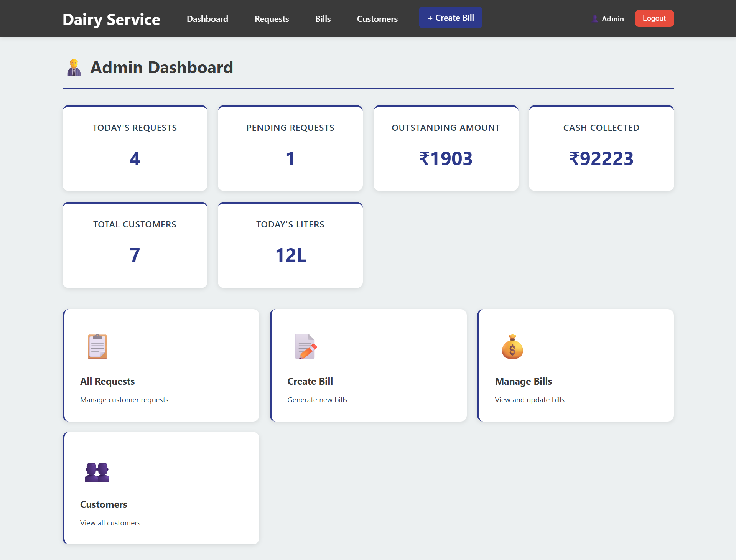Screen dimensions: 736x560
Task: Open the Bills page from the navbar
Action: (323, 18)
